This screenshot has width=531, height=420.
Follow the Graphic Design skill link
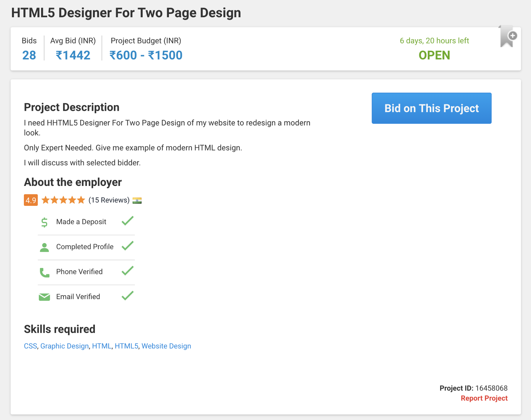64,346
